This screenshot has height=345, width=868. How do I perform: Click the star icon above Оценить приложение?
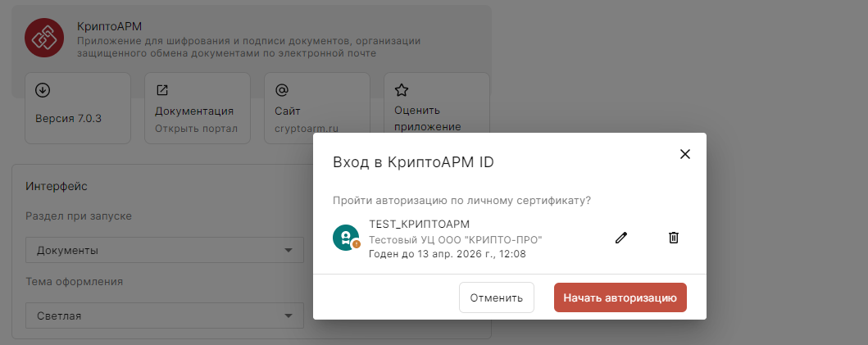tap(402, 89)
